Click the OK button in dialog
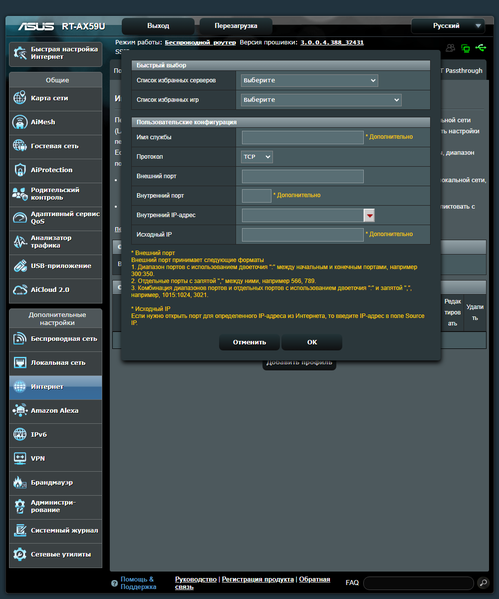 pyautogui.click(x=312, y=342)
